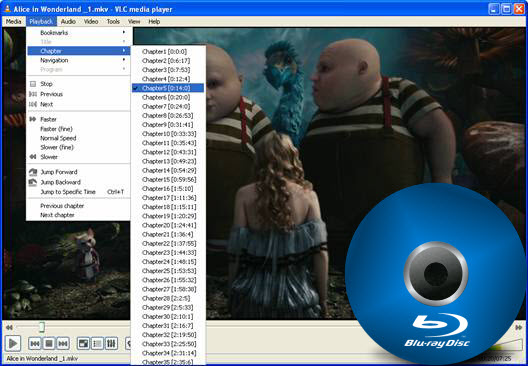
Task: Select Slower (fine) playback speed
Action: tap(79, 147)
